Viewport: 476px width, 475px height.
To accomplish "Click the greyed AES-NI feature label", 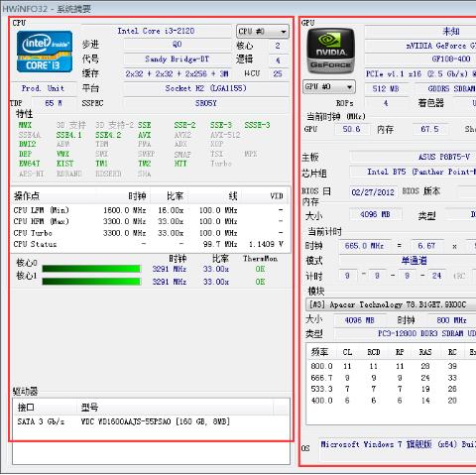I will (x=32, y=174).
